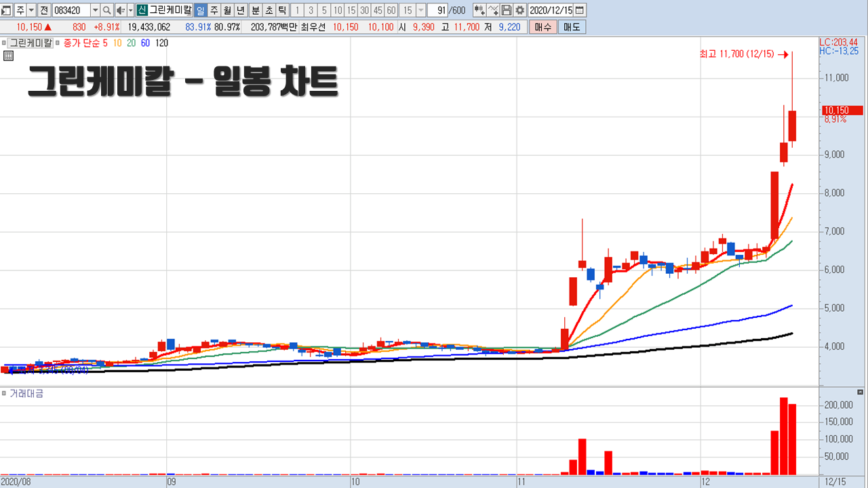Click the small square before 그린케미칼 legend
868x488 pixels.
[x=4, y=43]
